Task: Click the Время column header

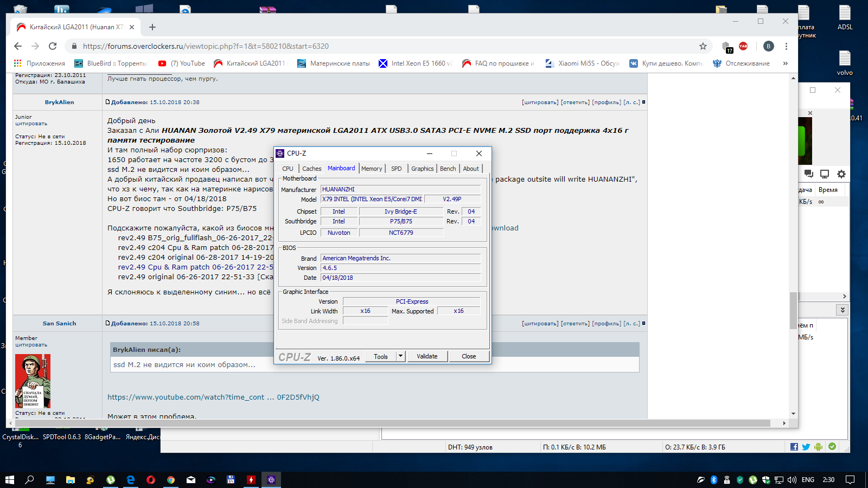Action: [828, 190]
